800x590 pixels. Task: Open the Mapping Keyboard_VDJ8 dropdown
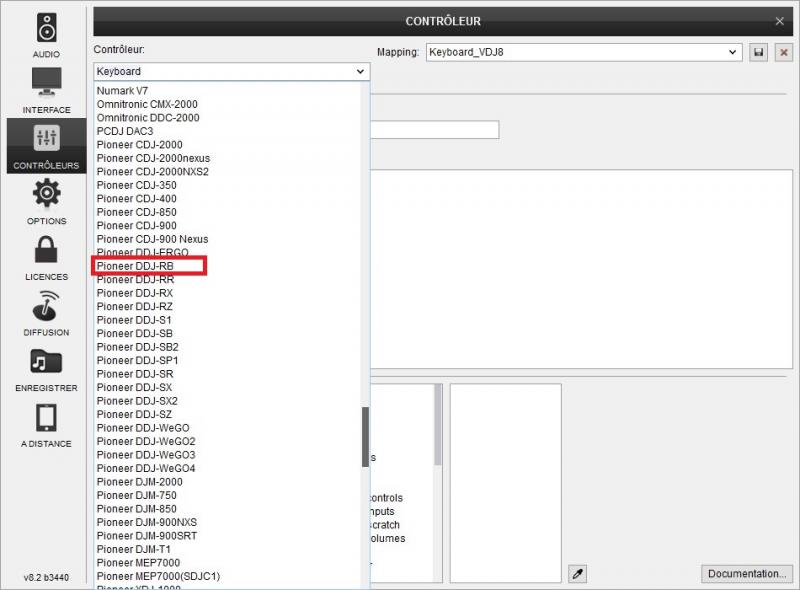pos(583,52)
